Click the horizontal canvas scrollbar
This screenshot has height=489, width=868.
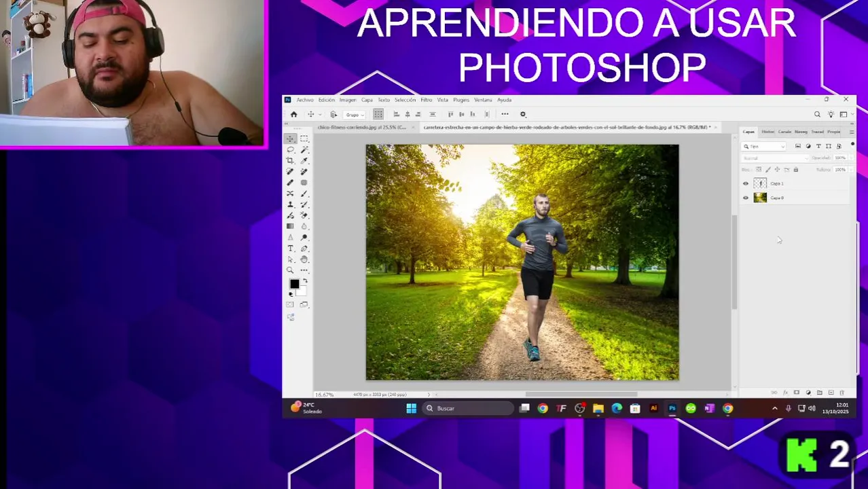(581, 395)
